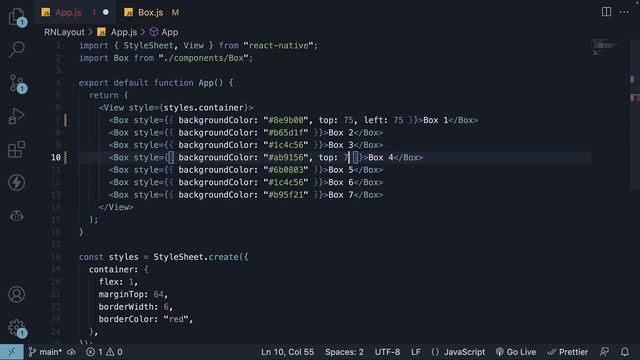Open the Manage gear settings

point(17,327)
